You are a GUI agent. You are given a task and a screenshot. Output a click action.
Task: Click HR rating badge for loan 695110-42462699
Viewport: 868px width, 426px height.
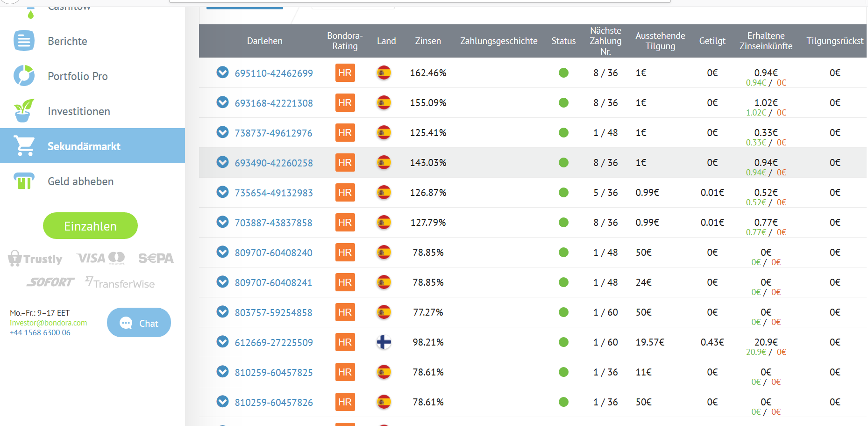point(345,73)
